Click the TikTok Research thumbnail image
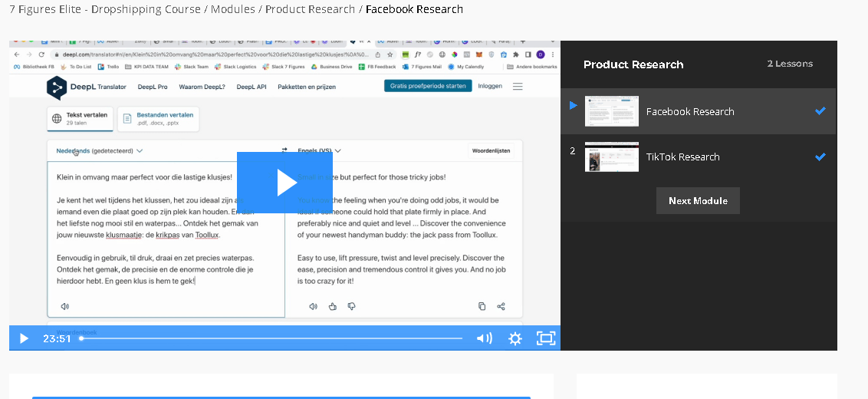868x399 pixels. tap(611, 157)
